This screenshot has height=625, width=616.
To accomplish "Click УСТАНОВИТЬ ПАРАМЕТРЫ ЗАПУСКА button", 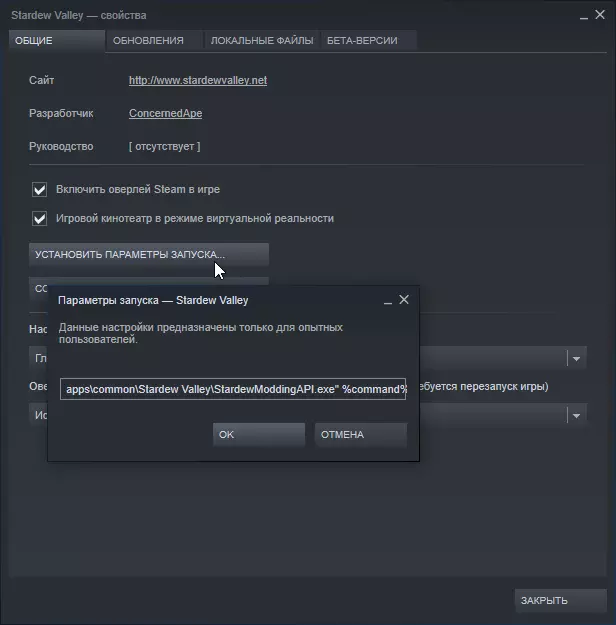I will (x=149, y=254).
